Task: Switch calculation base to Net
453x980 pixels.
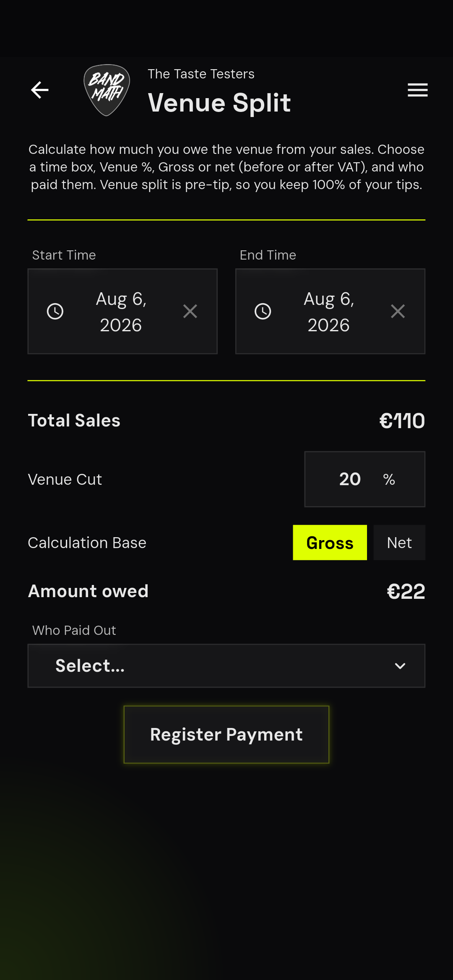Action: [399, 543]
